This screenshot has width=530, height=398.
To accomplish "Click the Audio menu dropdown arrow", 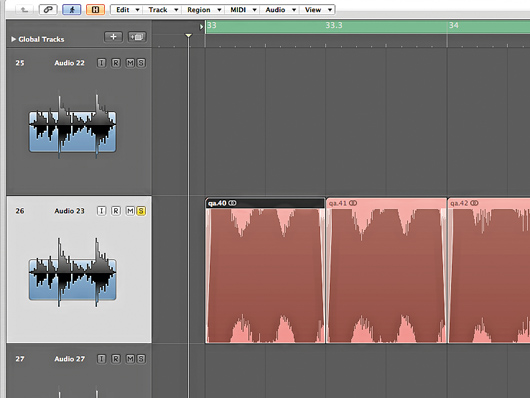I will pyautogui.click(x=294, y=10).
